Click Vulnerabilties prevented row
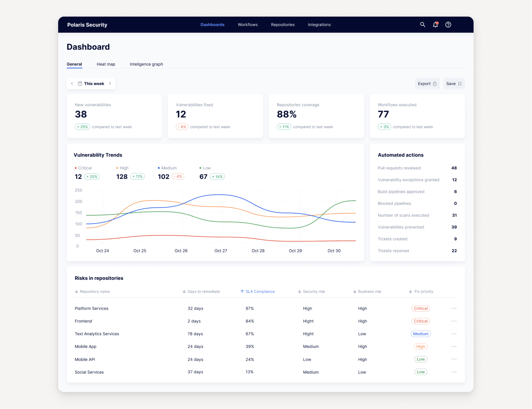Screen dimensions: 532x409 coord(417,227)
